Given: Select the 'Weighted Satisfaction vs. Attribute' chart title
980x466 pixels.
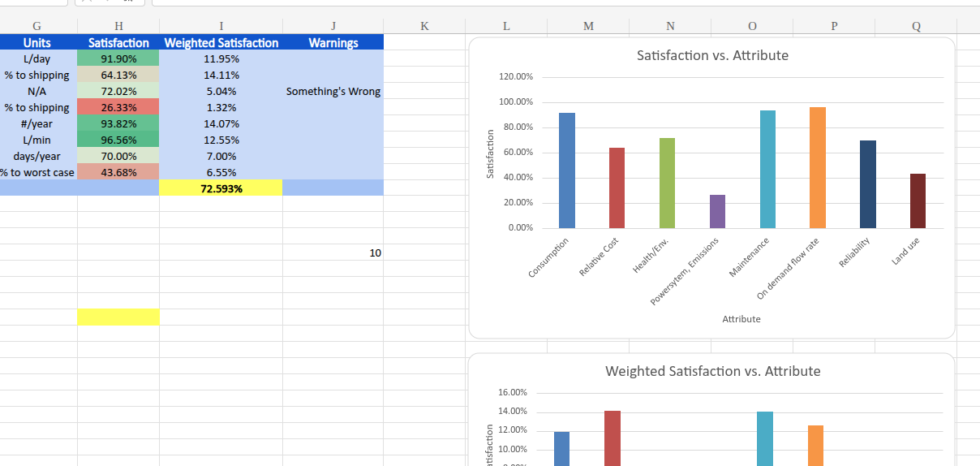Looking at the screenshot, I should pos(711,372).
